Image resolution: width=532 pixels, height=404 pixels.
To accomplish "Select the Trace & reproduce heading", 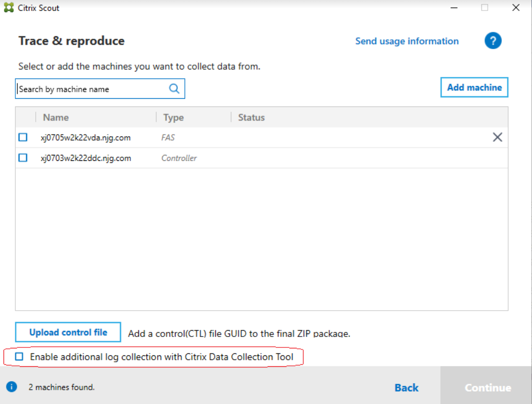I will pyautogui.click(x=71, y=41).
